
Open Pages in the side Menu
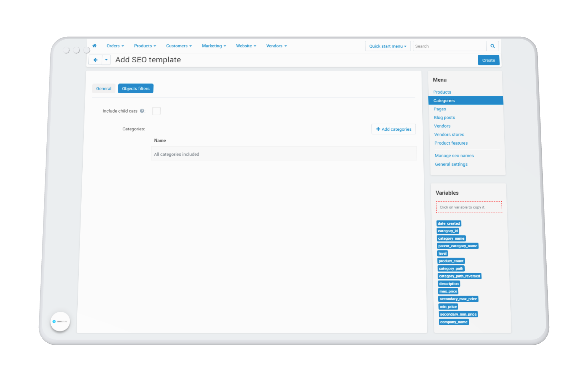pyautogui.click(x=440, y=109)
